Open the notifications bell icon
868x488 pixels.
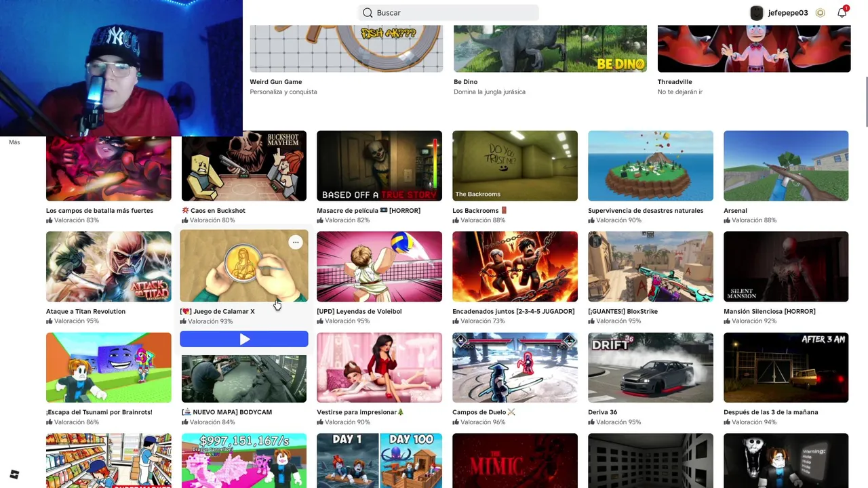(842, 12)
